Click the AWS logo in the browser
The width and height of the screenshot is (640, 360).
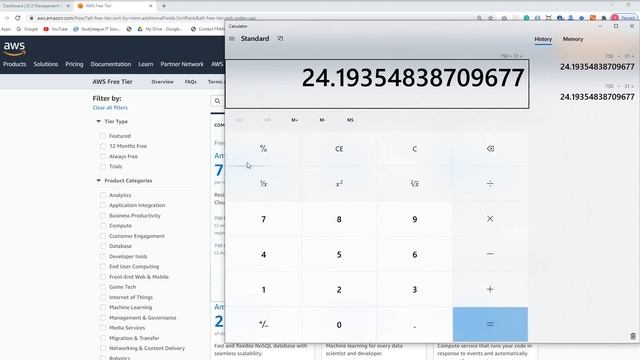pos(14,48)
